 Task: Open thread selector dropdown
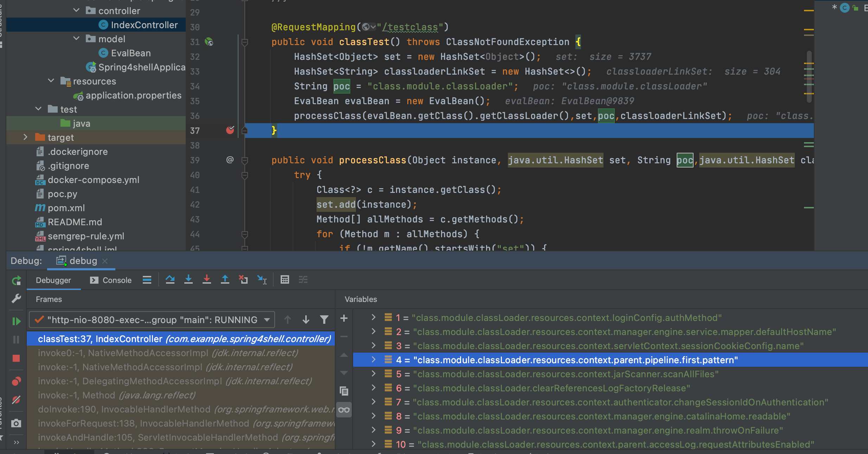coord(152,320)
